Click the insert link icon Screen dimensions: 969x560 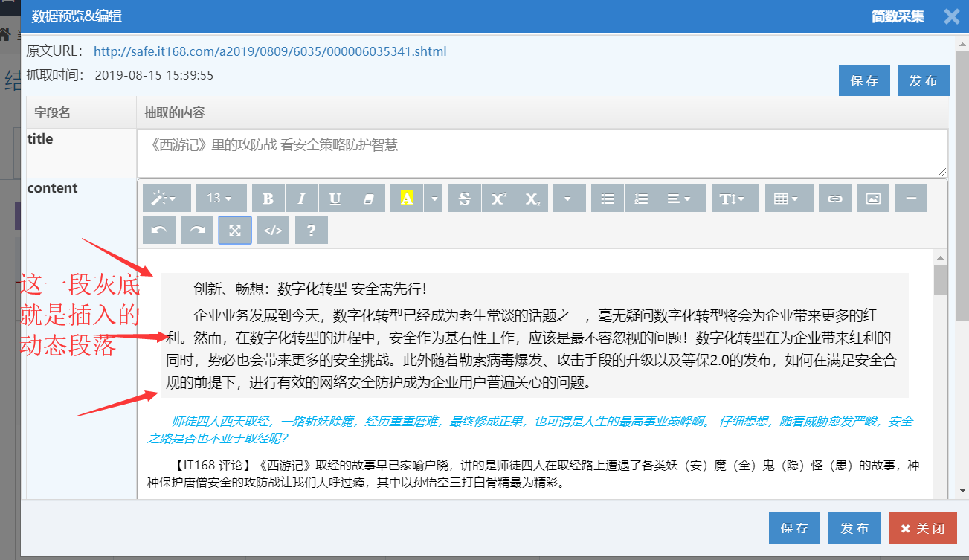pos(835,199)
